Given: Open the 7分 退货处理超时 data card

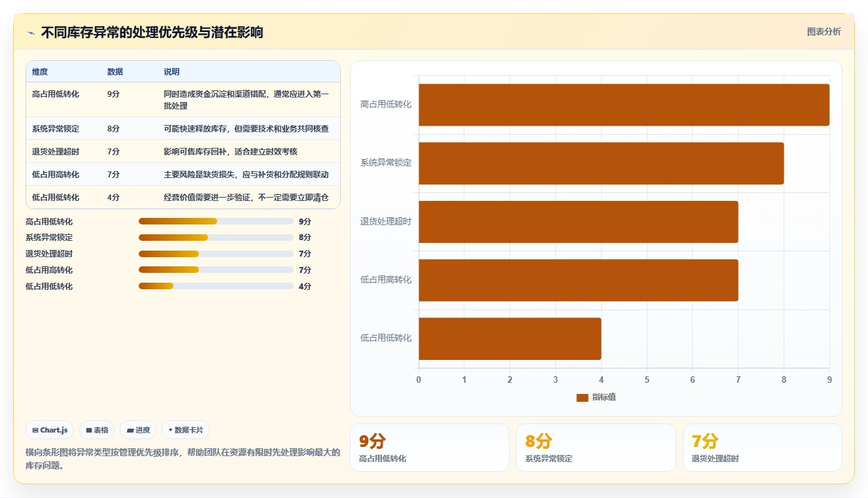Looking at the screenshot, I should [763, 448].
